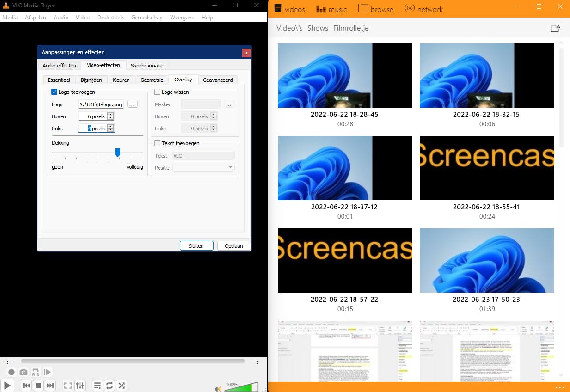Open the Audio menu
Image resolution: width=570 pixels, height=392 pixels.
(61, 18)
